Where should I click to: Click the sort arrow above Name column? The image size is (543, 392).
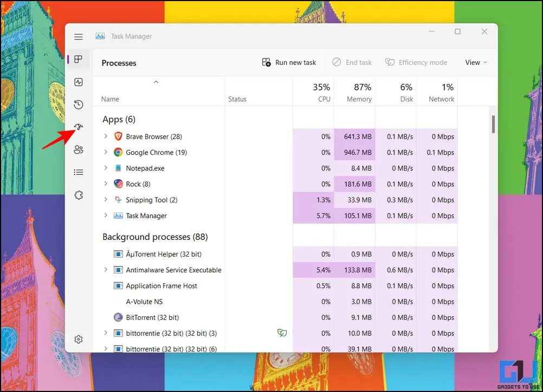tap(156, 82)
